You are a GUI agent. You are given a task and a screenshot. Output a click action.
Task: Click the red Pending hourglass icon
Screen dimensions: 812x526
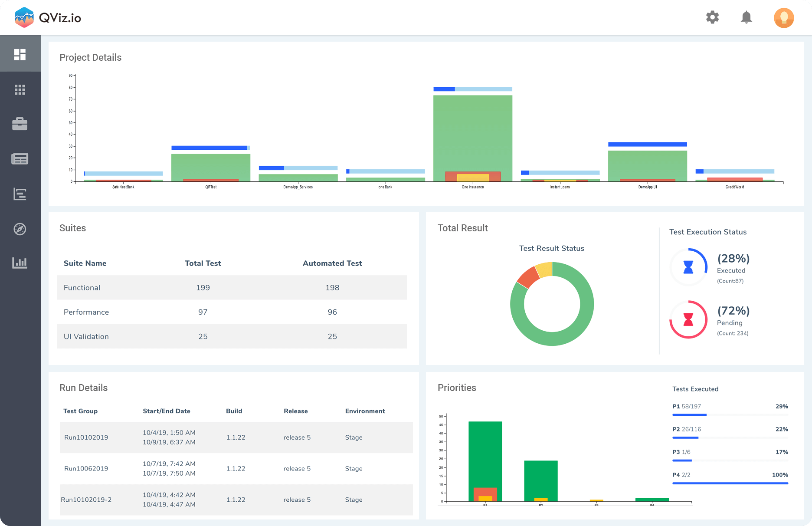pos(688,319)
